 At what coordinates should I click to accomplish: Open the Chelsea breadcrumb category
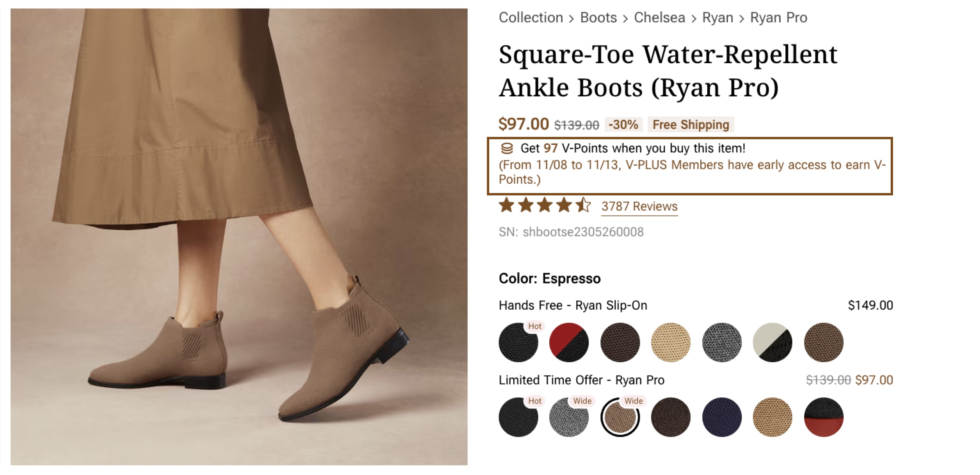click(x=659, y=18)
